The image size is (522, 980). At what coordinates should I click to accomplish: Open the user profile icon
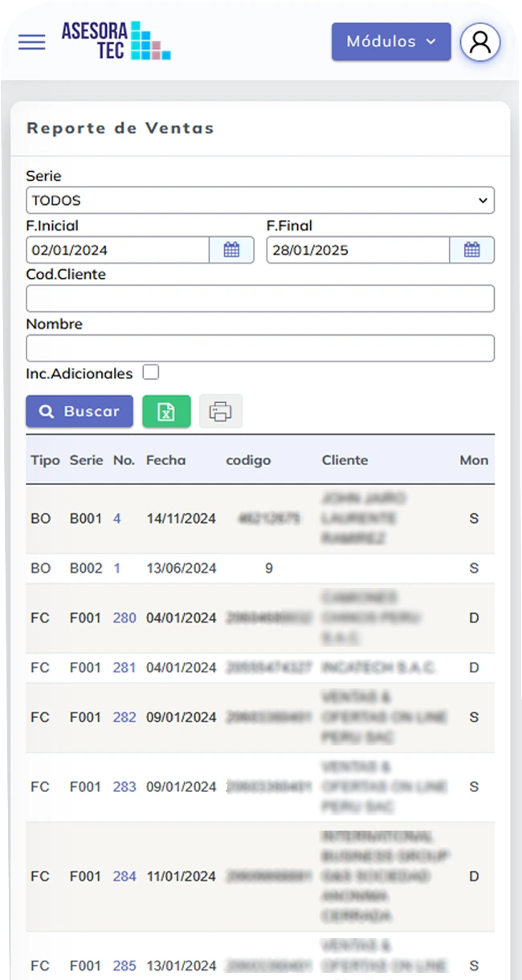(x=480, y=42)
